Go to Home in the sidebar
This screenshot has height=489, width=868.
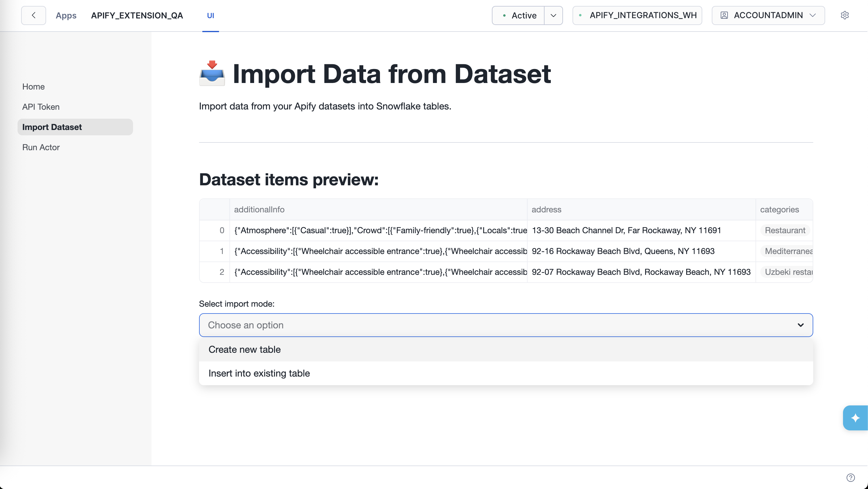tap(33, 87)
